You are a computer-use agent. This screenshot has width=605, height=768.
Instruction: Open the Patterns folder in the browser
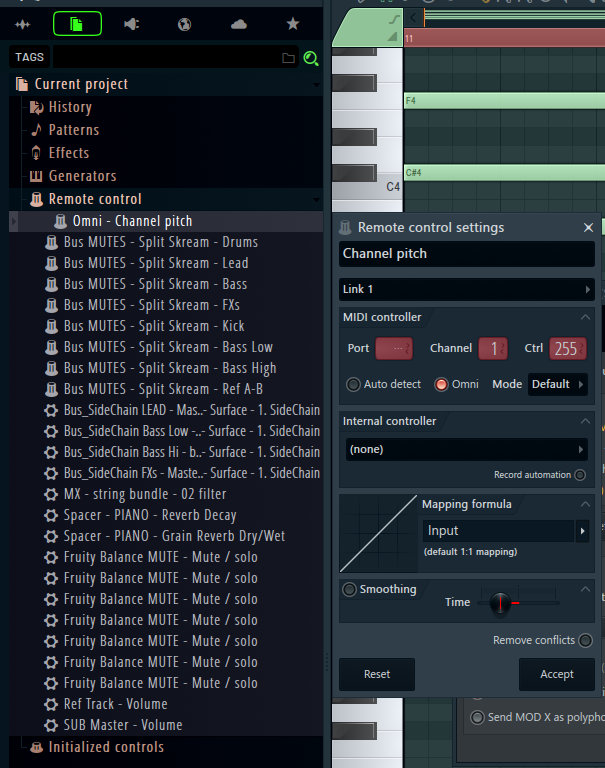(x=73, y=130)
